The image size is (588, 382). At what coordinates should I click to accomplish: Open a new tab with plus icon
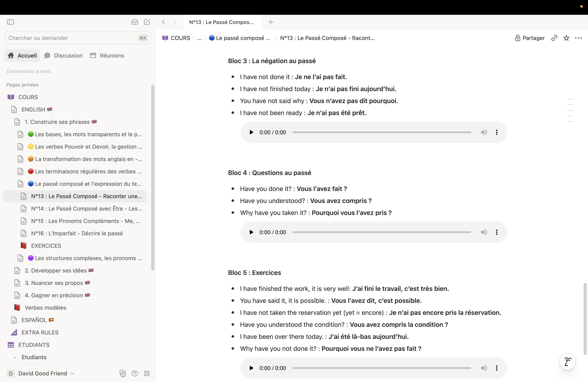(x=271, y=22)
